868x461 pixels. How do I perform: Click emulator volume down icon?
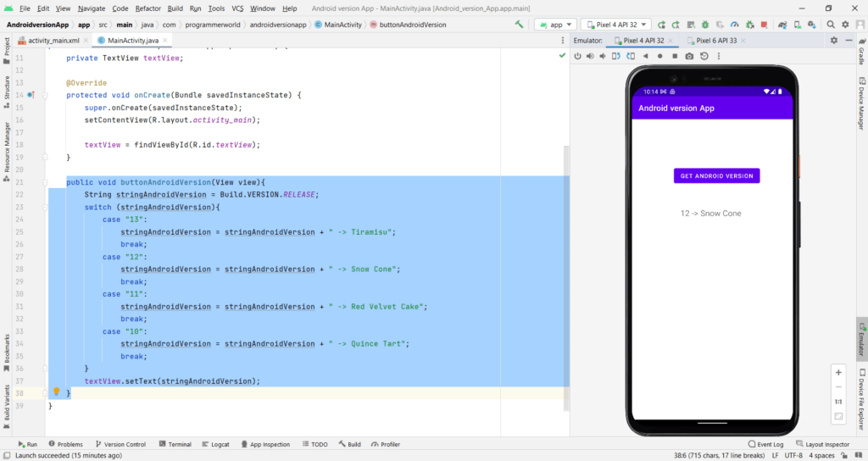coord(603,56)
